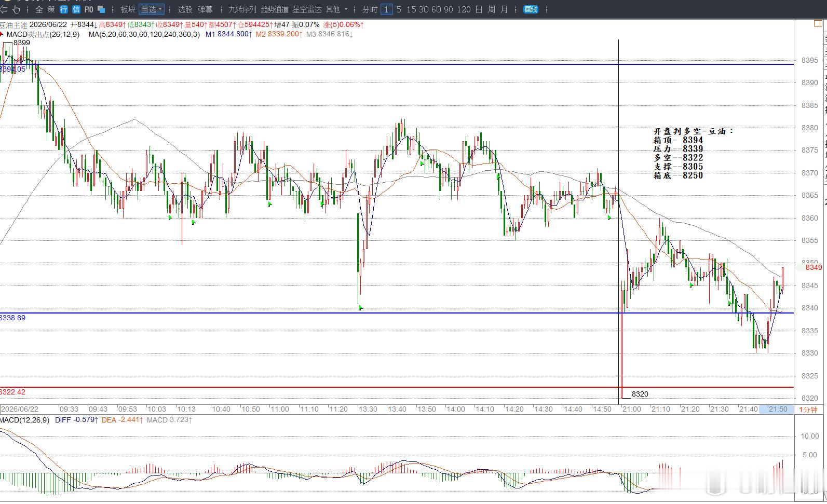This screenshot has height=504, width=827.
Task: Click the 九转序列 indicator button
Action: 242,9
